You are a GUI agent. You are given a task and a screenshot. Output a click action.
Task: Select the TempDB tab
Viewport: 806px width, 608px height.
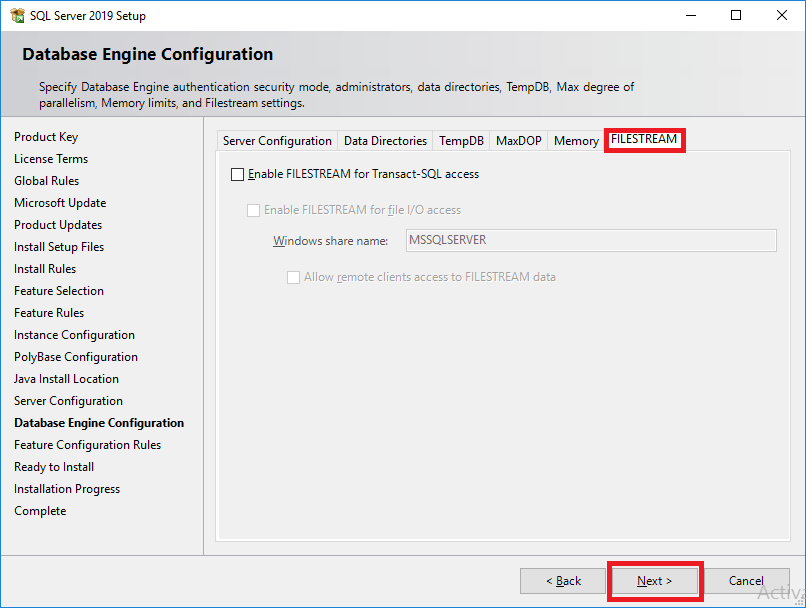[x=461, y=140]
